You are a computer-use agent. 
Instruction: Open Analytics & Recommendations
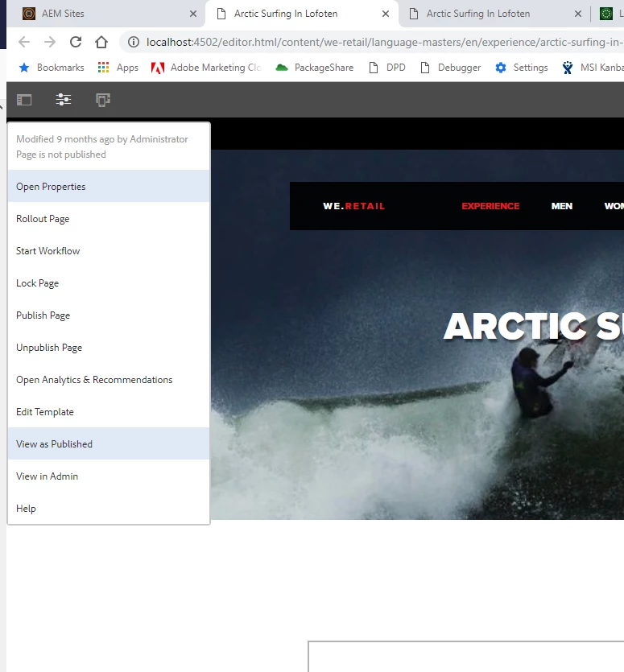click(109, 379)
